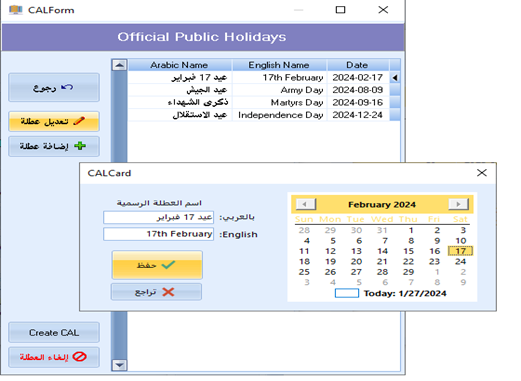Select the English Name column header
The width and height of the screenshot is (521, 381).
click(x=279, y=65)
